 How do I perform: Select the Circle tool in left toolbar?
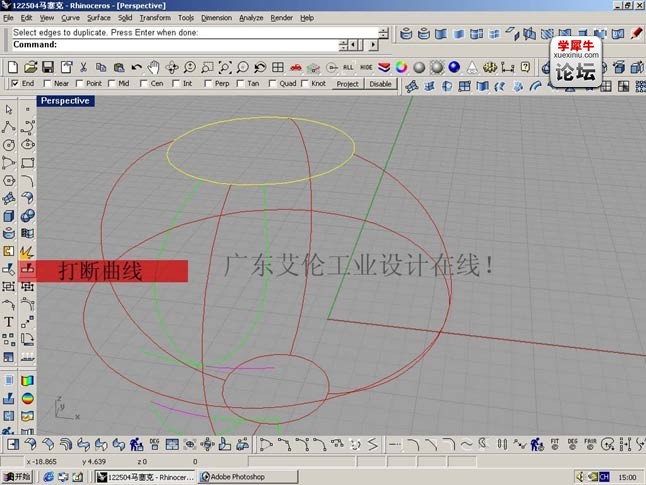pyautogui.click(x=9, y=145)
